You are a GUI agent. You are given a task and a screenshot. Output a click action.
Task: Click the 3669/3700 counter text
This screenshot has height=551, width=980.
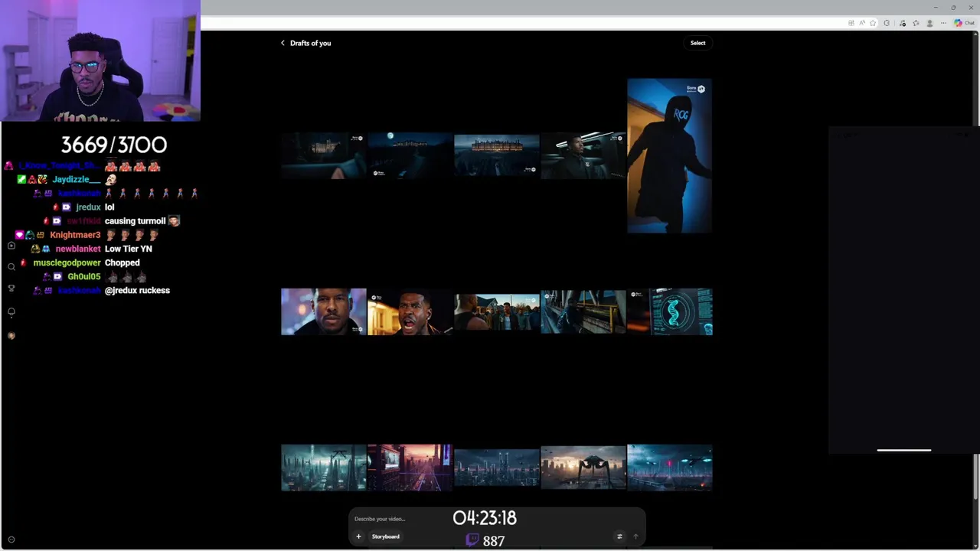(x=113, y=145)
